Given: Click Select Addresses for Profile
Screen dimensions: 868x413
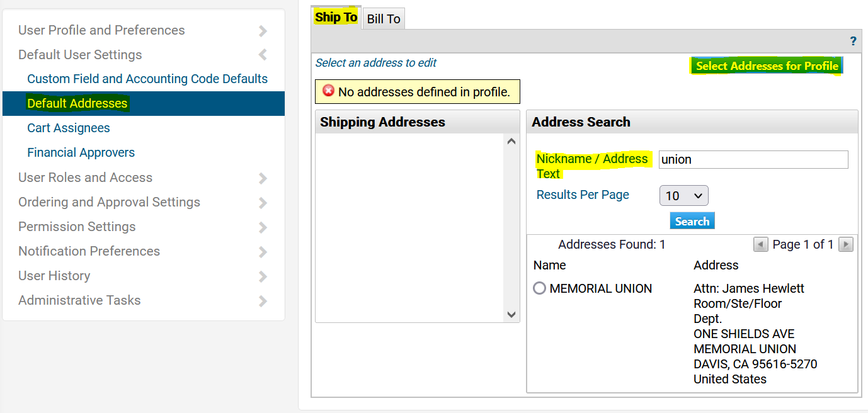Looking at the screenshot, I should pyautogui.click(x=767, y=66).
